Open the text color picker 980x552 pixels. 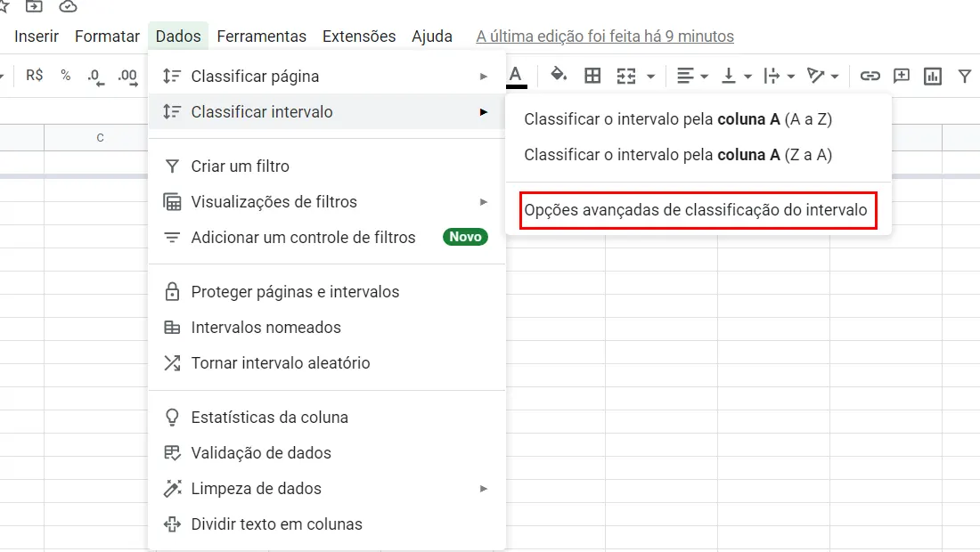pyautogui.click(x=516, y=77)
